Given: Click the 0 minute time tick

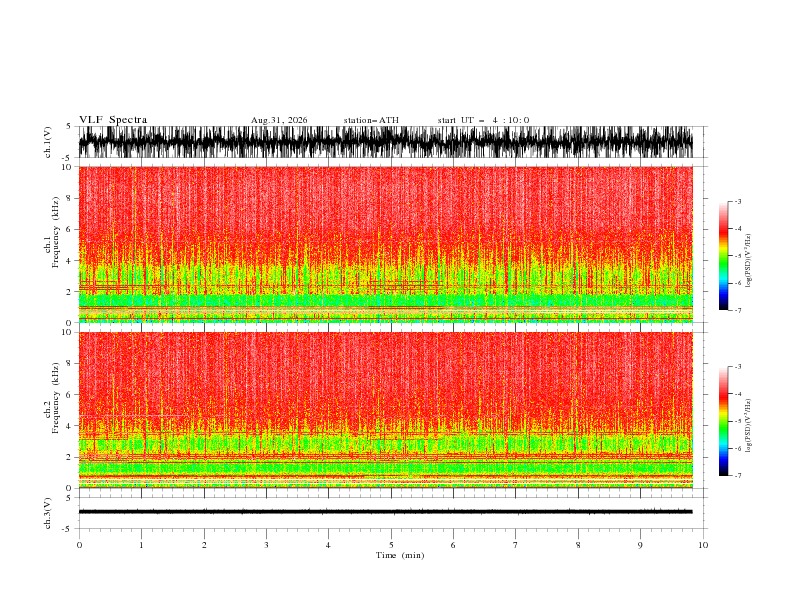Looking at the screenshot, I should 79,545.
